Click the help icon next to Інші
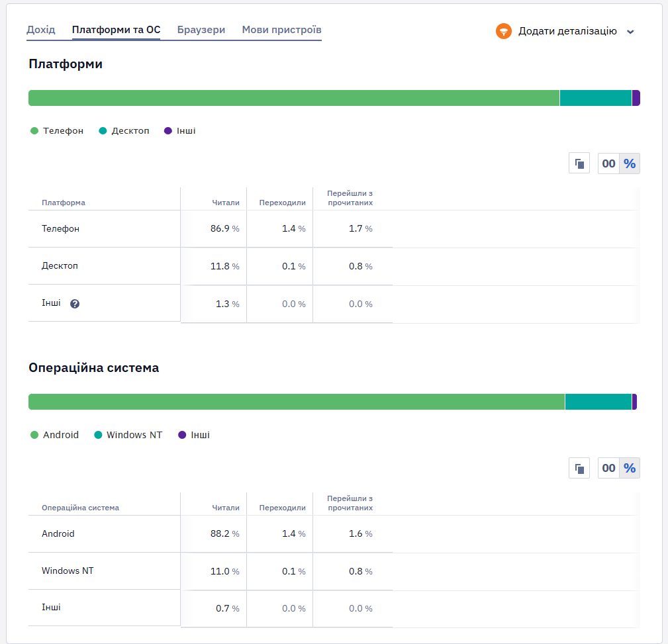Screen dimensions: 668x644 [75, 304]
